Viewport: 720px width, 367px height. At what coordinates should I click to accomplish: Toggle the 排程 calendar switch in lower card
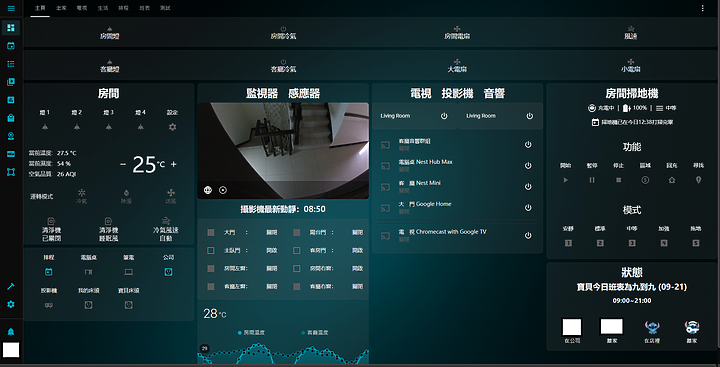point(49,272)
